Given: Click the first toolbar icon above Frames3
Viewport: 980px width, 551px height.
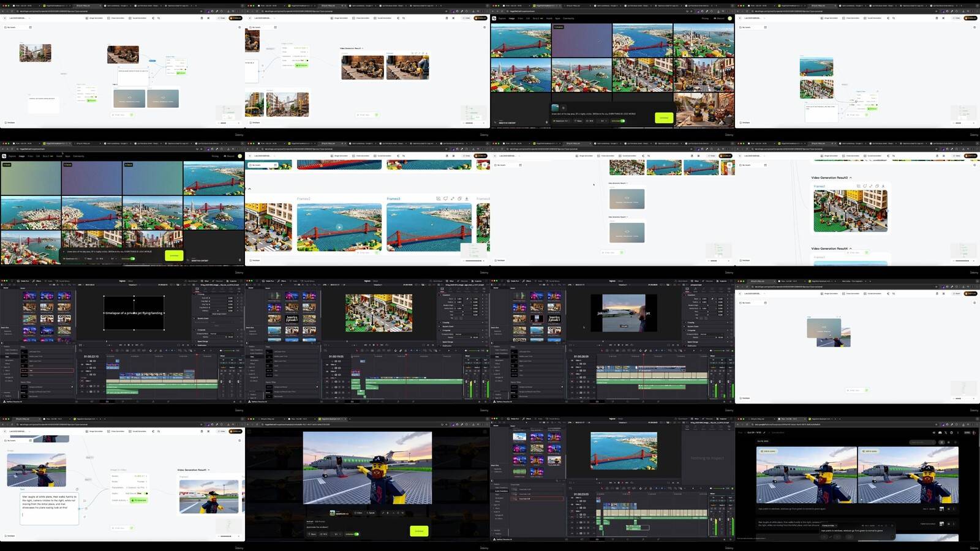Looking at the screenshot, I should (438, 198).
